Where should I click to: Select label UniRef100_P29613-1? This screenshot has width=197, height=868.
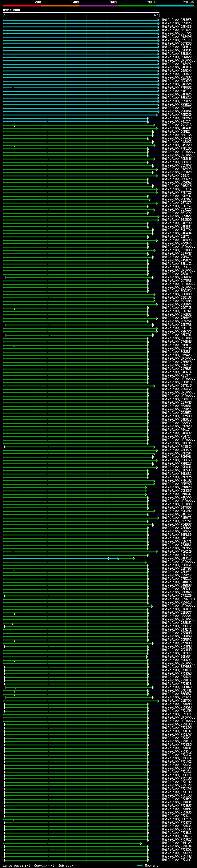(179, 599)
